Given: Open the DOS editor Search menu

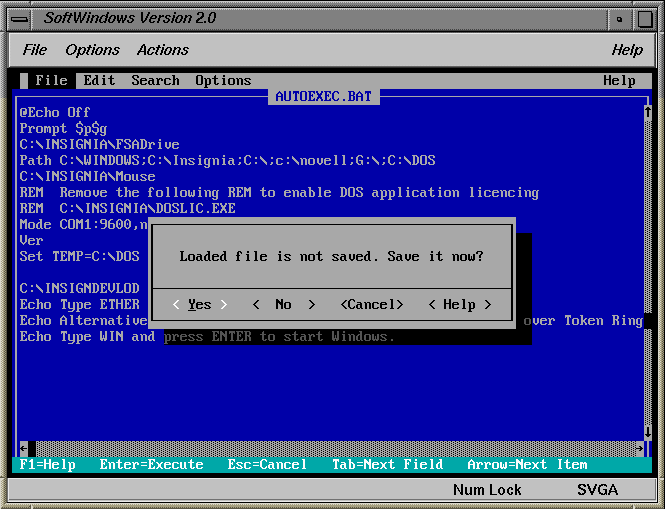Looking at the screenshot, I should click(155, 80).
